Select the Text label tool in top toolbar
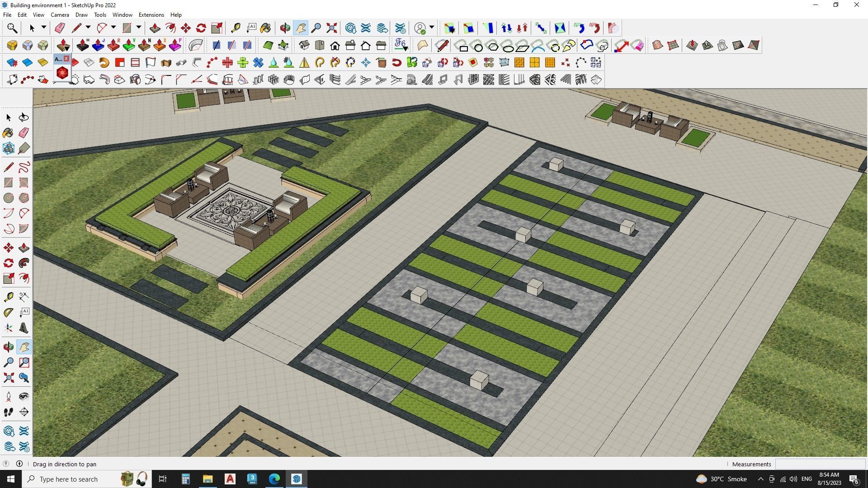Image resolution: width=868 pixels, height=488 pixels. [251, 28]
